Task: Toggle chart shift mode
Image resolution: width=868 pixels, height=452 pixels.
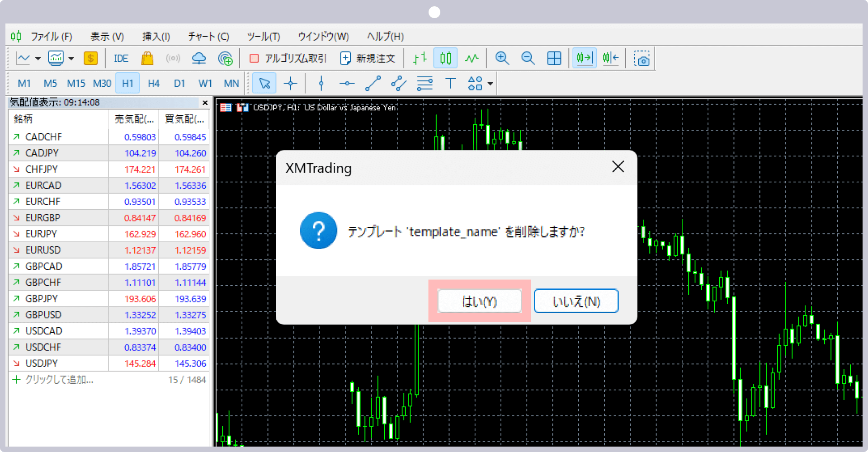Action: [x=610, y=58]
